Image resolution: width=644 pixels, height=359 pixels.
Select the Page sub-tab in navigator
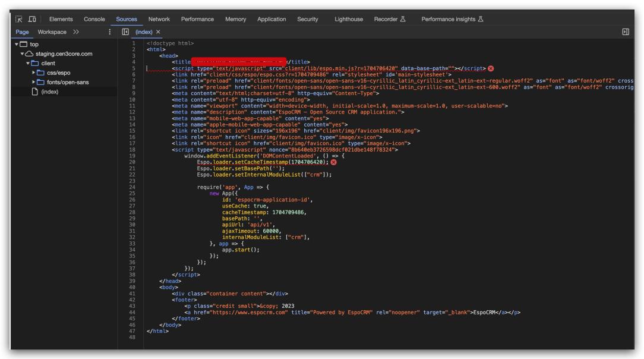22,32
